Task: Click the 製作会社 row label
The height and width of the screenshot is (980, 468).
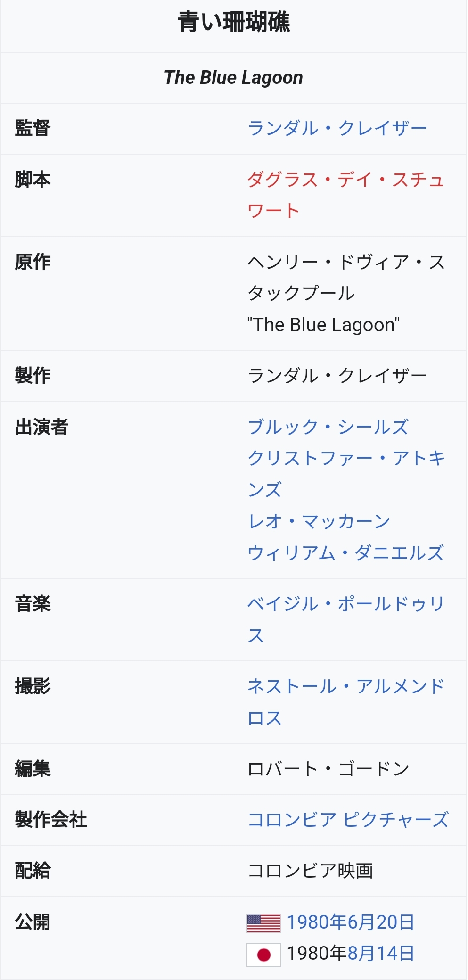Action: click(51, 820)
